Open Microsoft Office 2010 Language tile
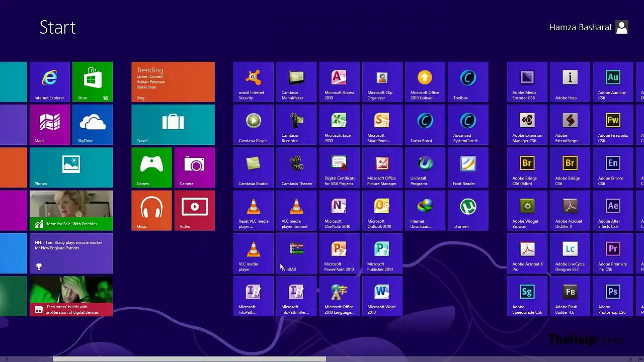 pyautogui.click(x=339, y=296)
